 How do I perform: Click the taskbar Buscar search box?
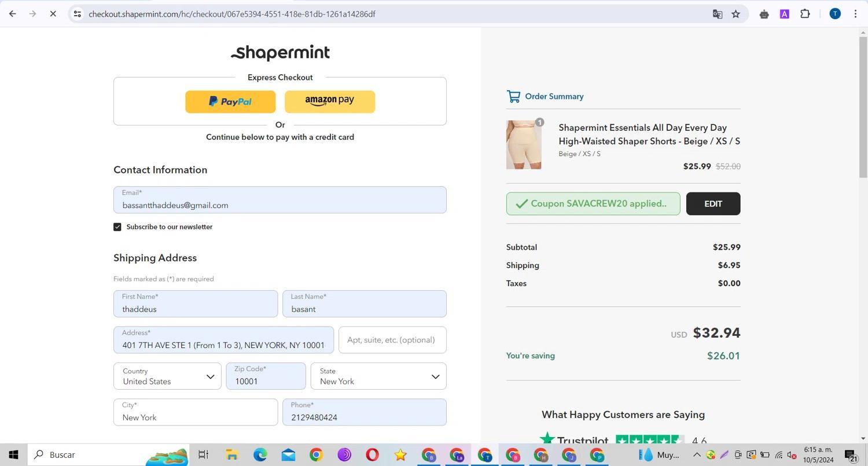point(109,455)
